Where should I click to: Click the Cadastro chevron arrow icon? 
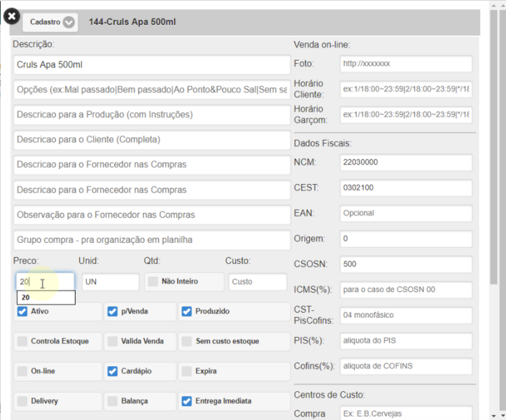(x=69, y=22)
